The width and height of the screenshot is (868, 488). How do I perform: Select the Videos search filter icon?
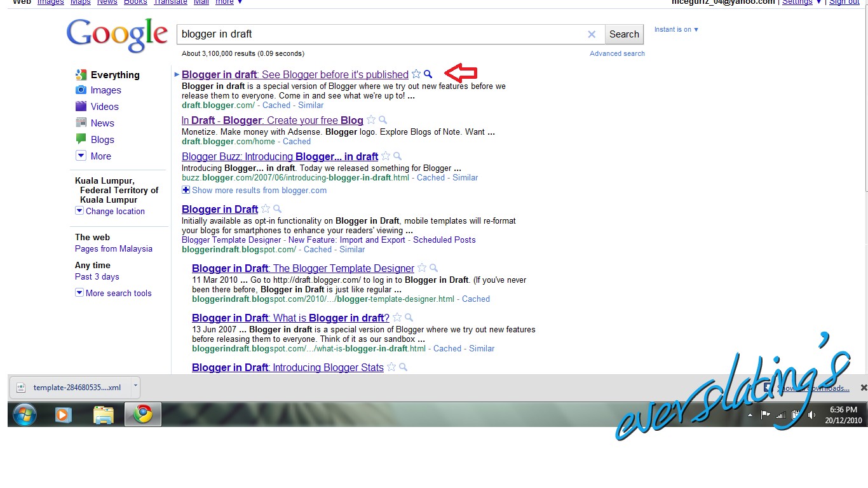click(x=81, y=107)
